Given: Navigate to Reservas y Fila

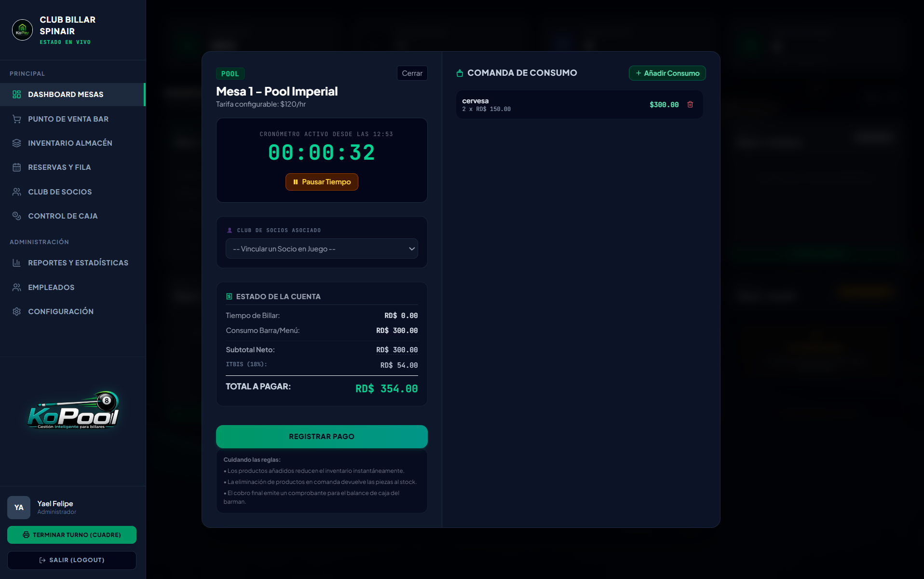Looking at the screenshot, I should [73, 167].
